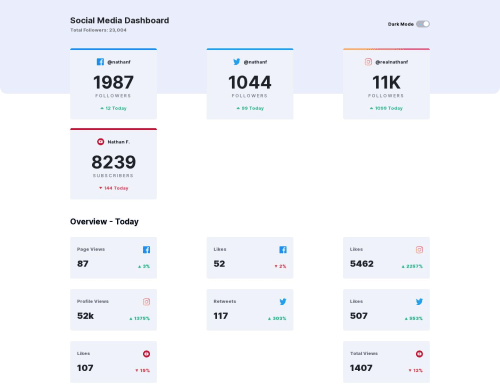Click the Nathan F. channel name
The image size is (500, 388).
pyautogui.click(x=119, y=142)
